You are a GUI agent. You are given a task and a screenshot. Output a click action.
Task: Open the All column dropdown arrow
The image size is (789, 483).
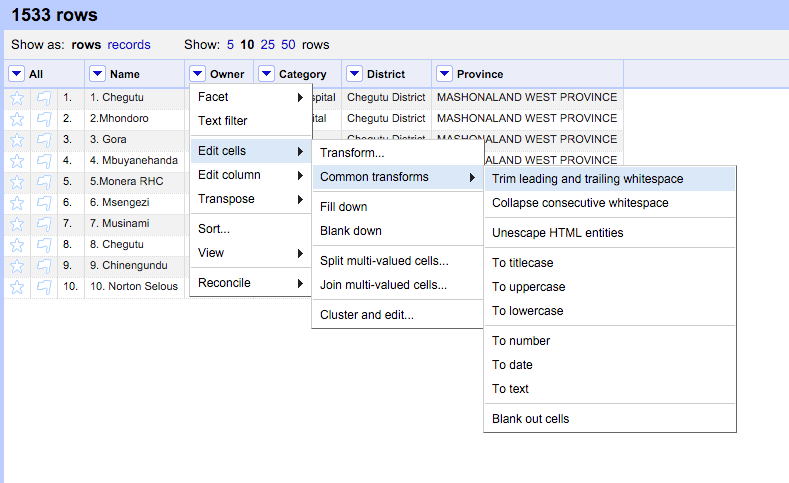point(16,74)
